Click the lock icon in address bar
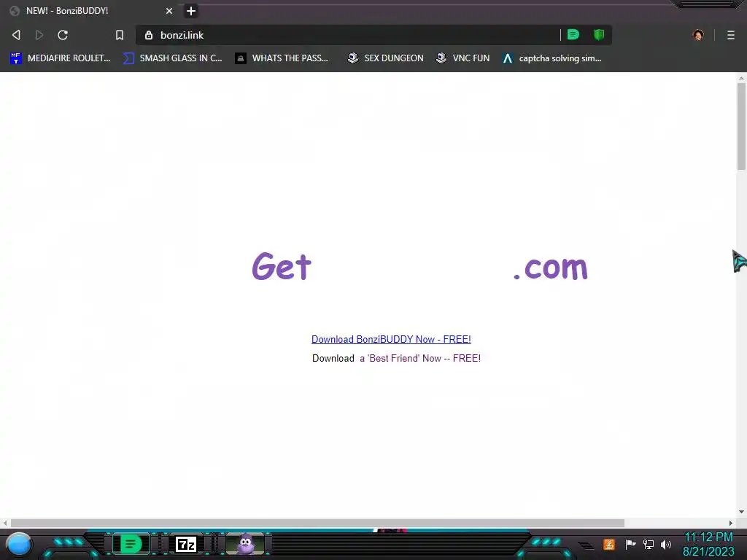This screenshot has height=560, width=747. coord(149,35)
